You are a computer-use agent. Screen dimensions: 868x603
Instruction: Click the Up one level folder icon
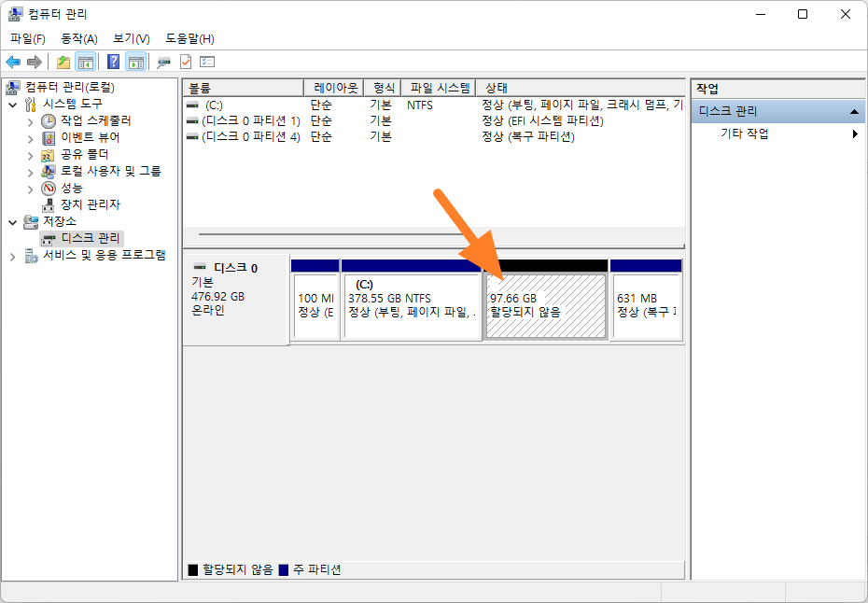63,62
